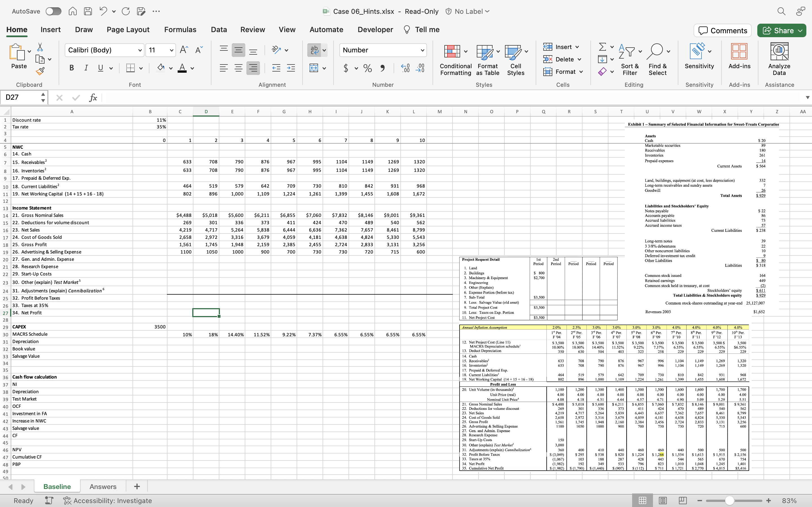Screen dimensions: 812x507
Task: Expand the fill color dropdown
Action: coord(171,68)
